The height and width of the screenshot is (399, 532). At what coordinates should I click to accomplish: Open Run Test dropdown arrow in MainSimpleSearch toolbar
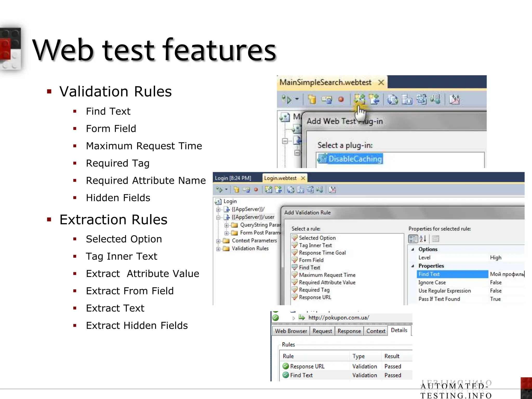point(297,99)
